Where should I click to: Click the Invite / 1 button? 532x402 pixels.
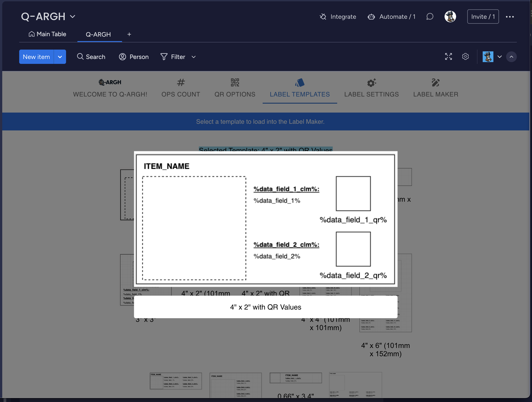pos(483,17)
